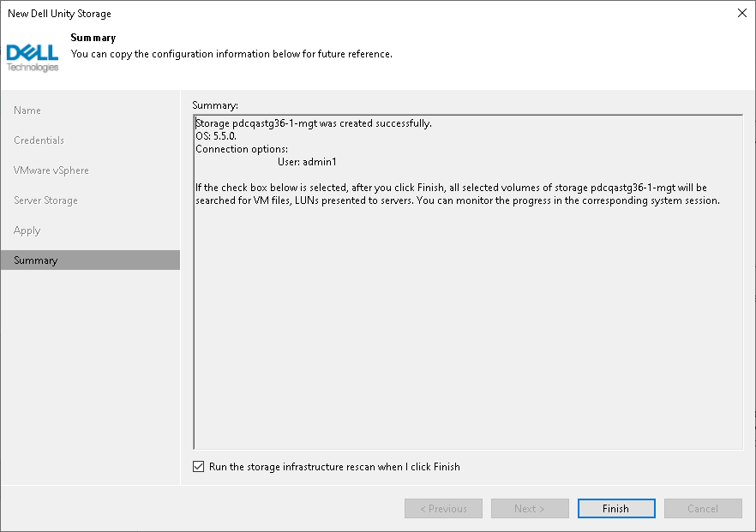The image size is (756, 532).
Task: Click the 'New Dell Unity Storage' window title
Action: 59,14
